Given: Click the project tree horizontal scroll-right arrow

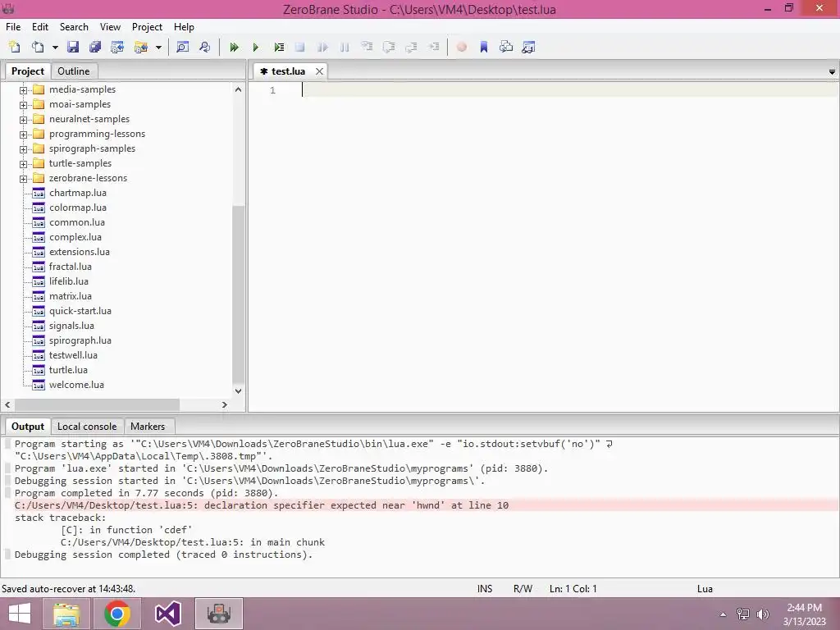Looking at the screenshot, I should [x=225, y=405].
